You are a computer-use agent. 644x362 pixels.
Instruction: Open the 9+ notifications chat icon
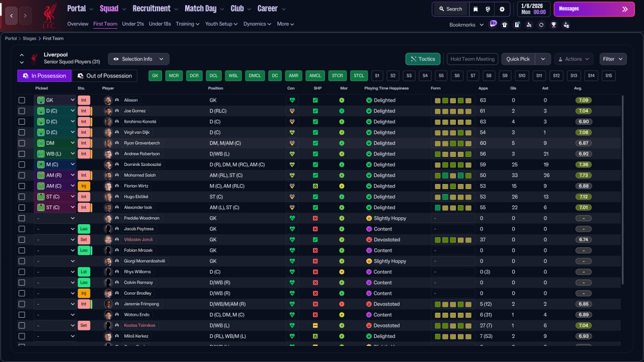click(x=493, y=24)
